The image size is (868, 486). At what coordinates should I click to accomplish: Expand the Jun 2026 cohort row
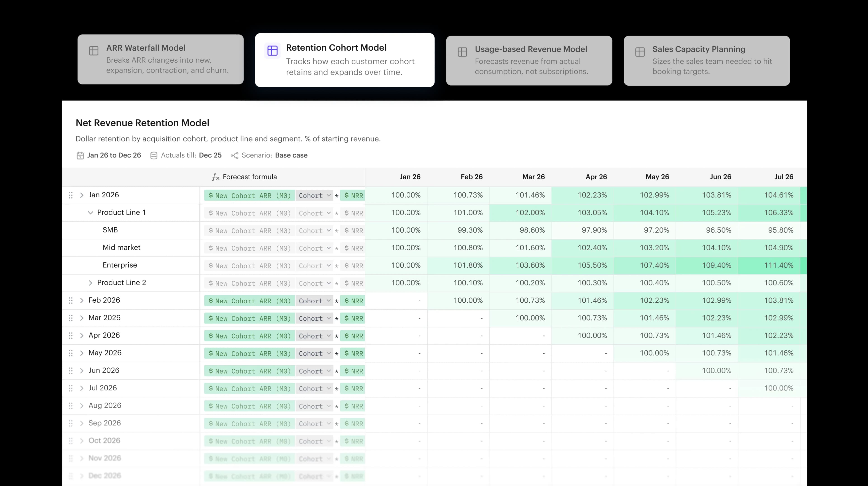[82, 371]
